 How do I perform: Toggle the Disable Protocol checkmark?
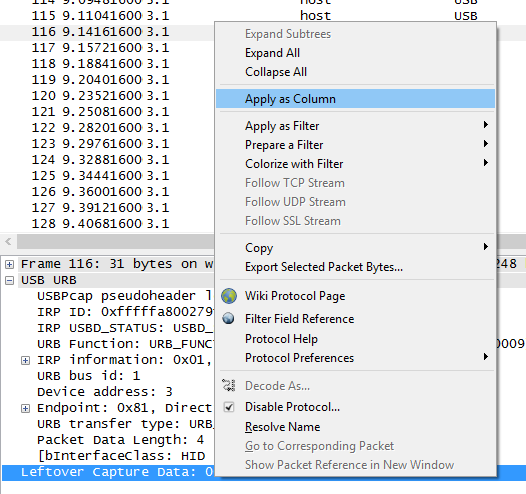[229, 407]
